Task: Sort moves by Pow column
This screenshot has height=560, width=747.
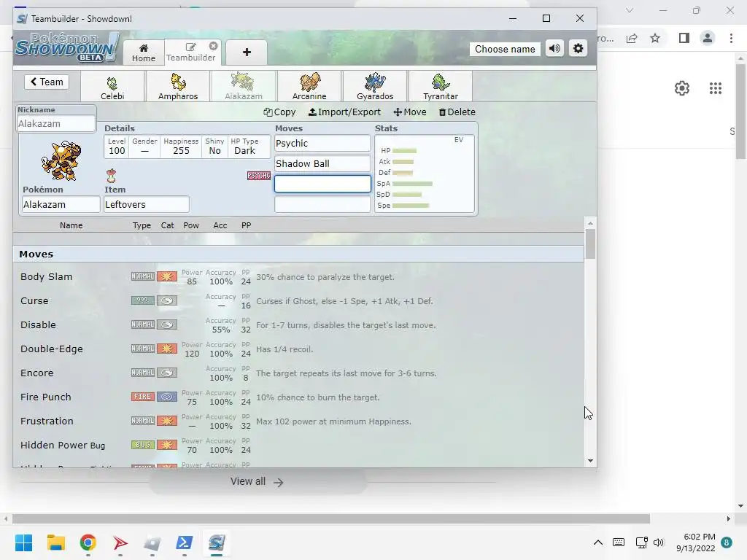Action: click(191, 225)
